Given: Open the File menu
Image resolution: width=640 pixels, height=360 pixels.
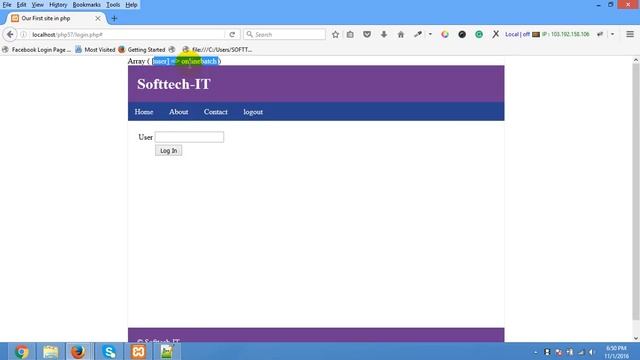Looking at the screenshot, I should [7, 5].
